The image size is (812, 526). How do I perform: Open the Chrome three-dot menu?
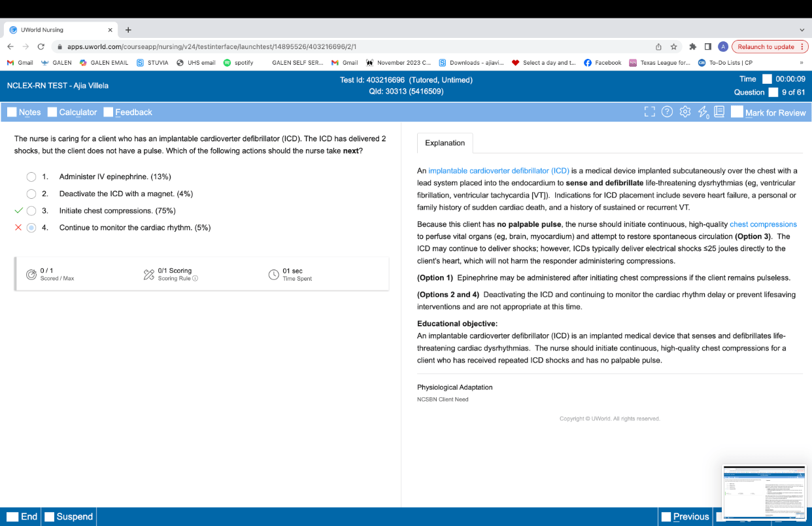[803, 47]
